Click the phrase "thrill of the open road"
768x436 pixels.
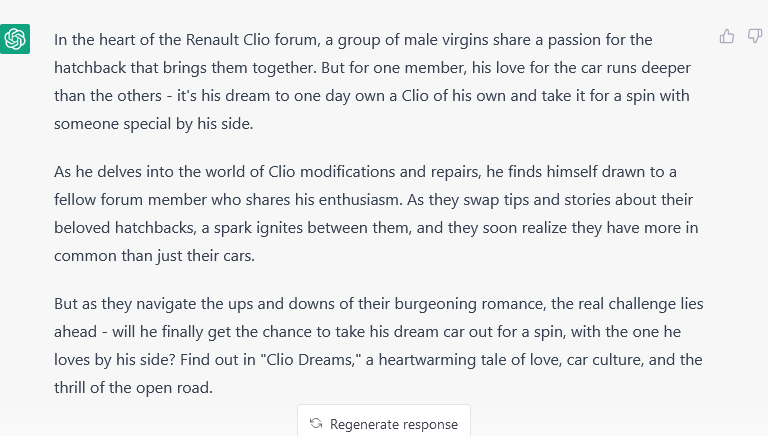point(132,388)
